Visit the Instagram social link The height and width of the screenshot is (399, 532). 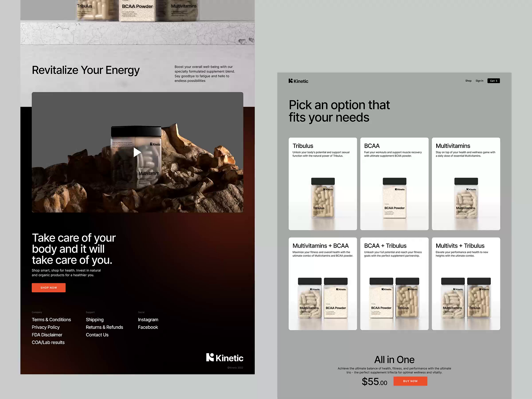coord(148,320)
